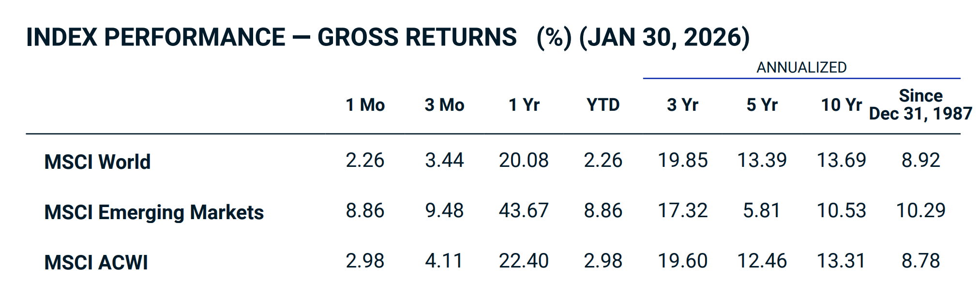Screen dimensions: 980x282
Task: Click Emerging Markets 5 Yr value 5.81
Action: (x=762, y=210)
